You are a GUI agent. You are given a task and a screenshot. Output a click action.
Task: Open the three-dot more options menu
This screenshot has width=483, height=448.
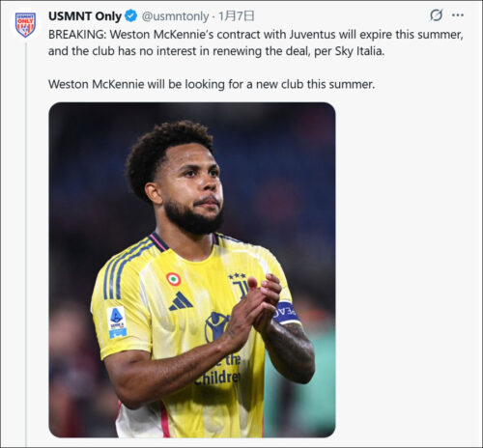coord(458,15)
